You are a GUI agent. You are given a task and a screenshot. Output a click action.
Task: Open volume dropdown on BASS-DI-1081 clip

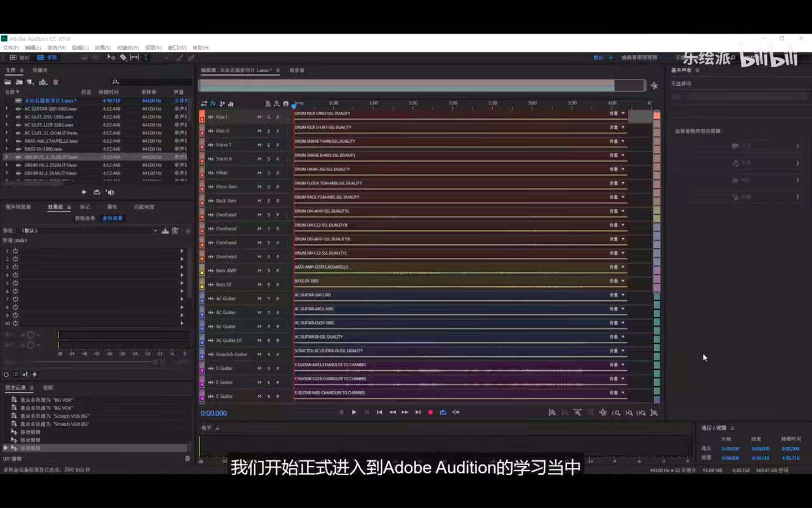(x=623, y=281)
